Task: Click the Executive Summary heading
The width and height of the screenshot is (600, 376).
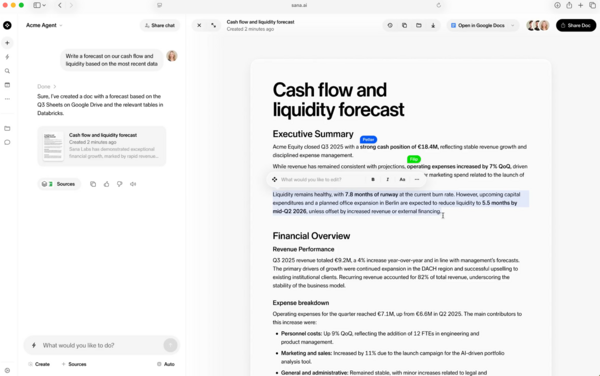Action: 313,134
